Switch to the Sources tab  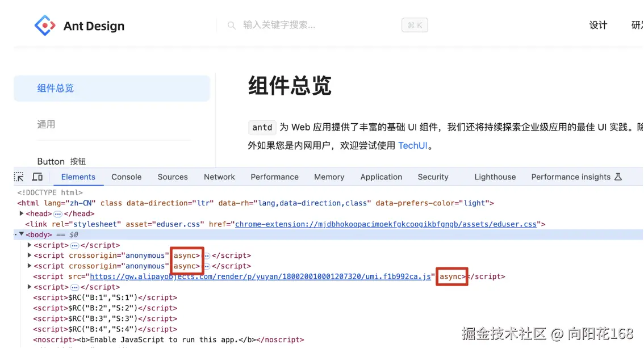pos(173,177)
